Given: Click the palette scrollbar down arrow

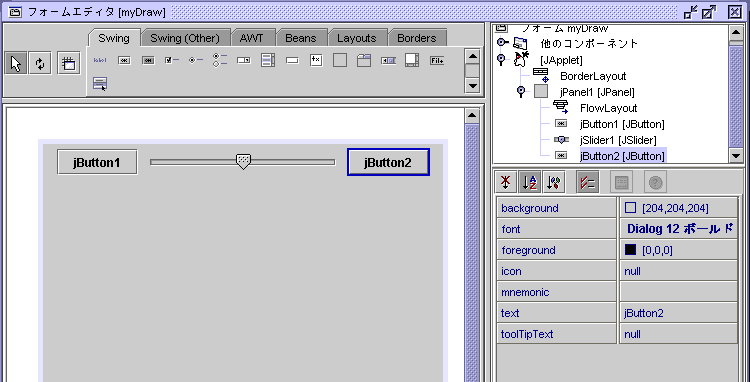Looking at the screenshot, I should [x=473, y=86].
